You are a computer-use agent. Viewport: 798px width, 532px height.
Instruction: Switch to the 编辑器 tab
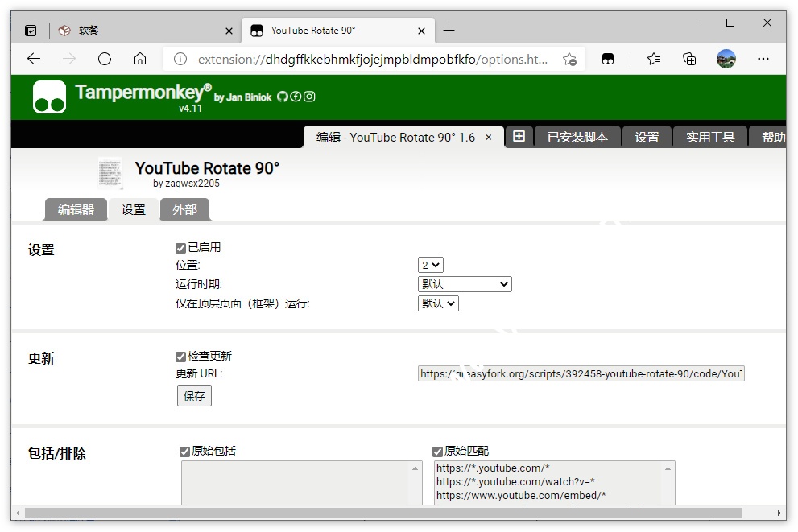pyautogui.click(x=75, y=208)
